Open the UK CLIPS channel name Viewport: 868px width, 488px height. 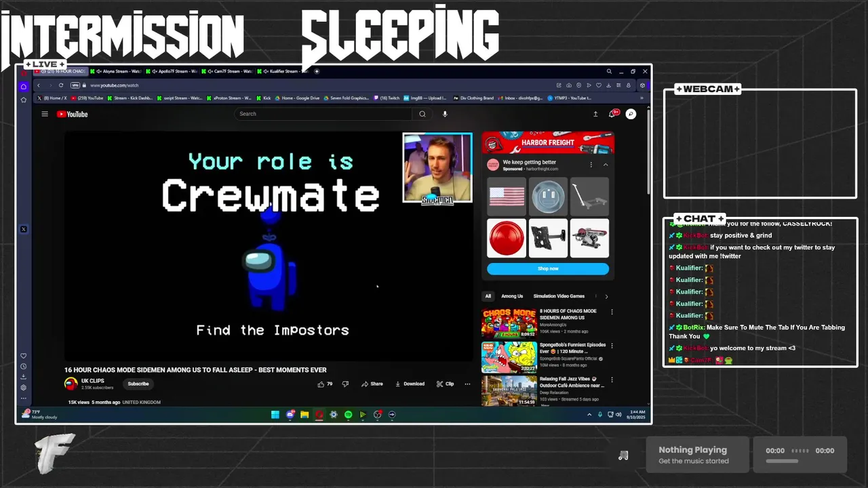coord(93,381)
